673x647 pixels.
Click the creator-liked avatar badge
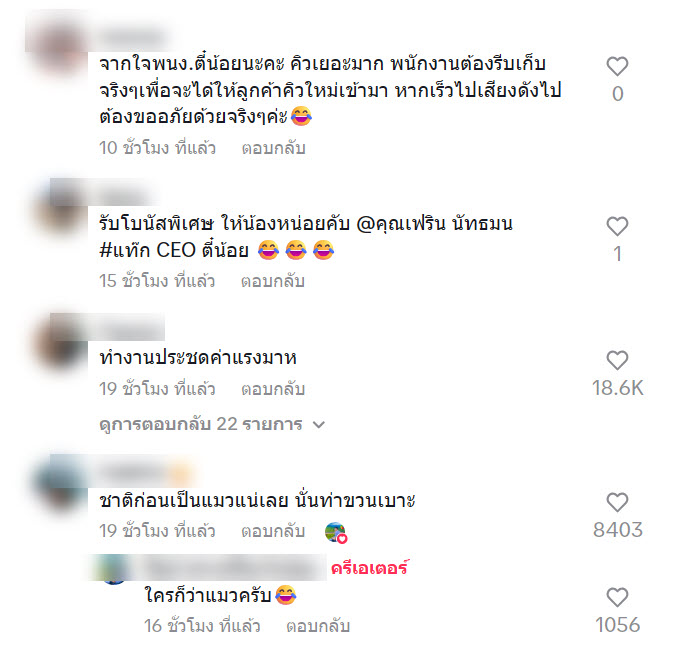[x=336, y=532]
